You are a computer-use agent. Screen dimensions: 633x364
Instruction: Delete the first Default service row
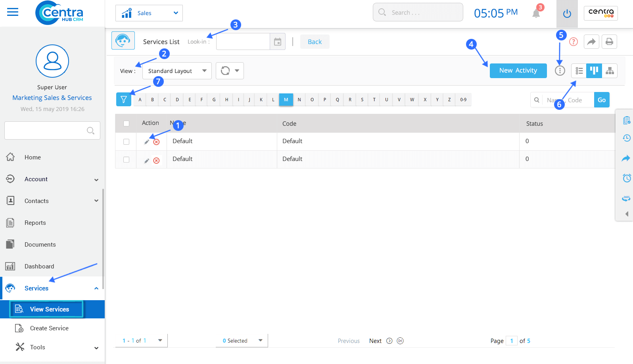(x=157, y=142)
